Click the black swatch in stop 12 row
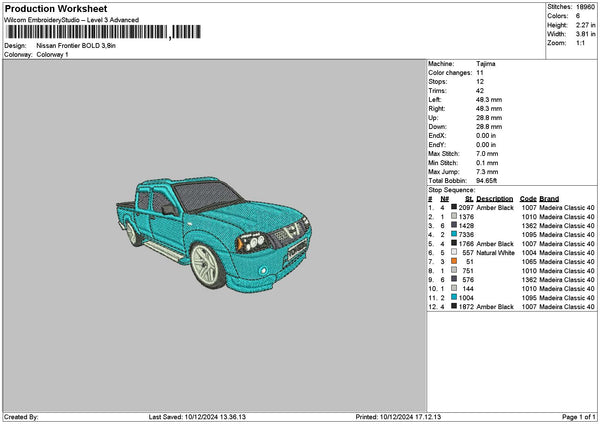Screen dimensions: 600x424 455,306
